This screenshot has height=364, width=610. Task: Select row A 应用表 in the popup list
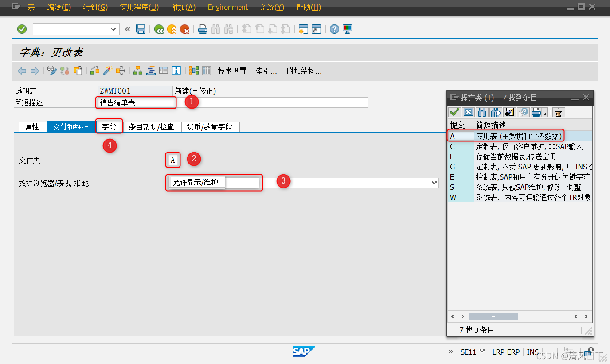520,136
